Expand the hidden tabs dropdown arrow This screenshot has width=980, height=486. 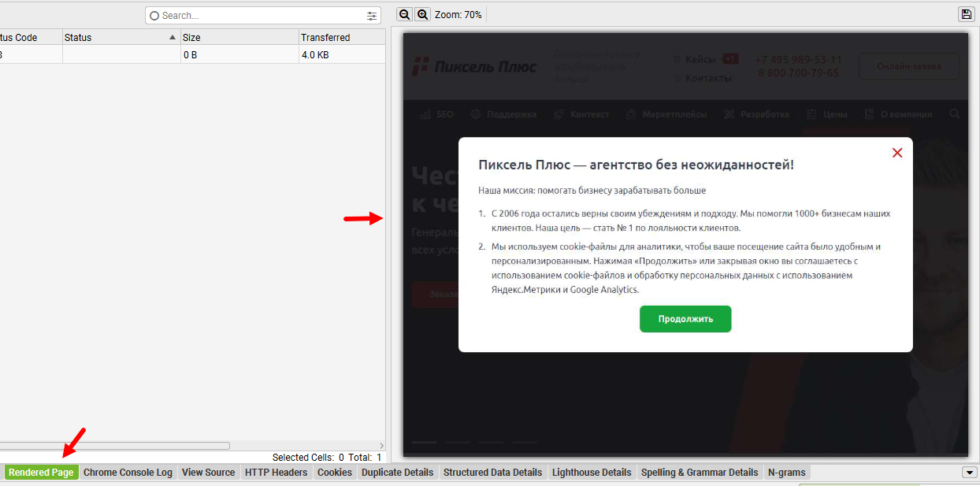[968, 473]
